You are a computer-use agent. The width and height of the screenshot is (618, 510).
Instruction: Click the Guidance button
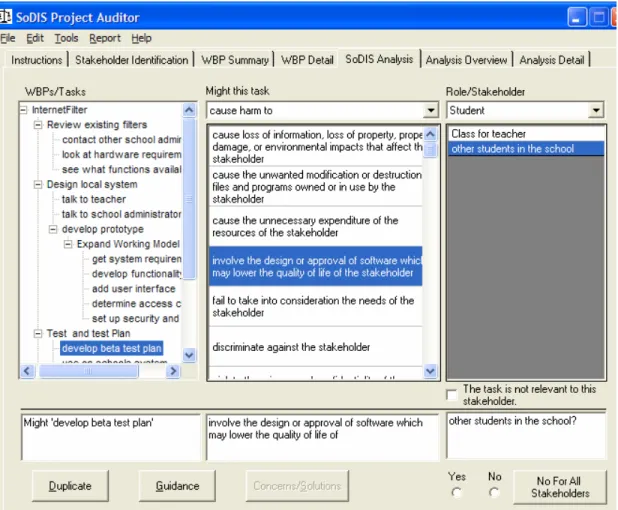[177, 486]
